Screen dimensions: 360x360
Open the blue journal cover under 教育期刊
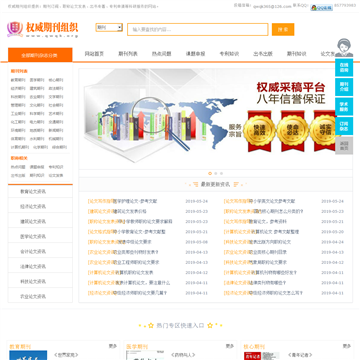[x=28, y=355]
